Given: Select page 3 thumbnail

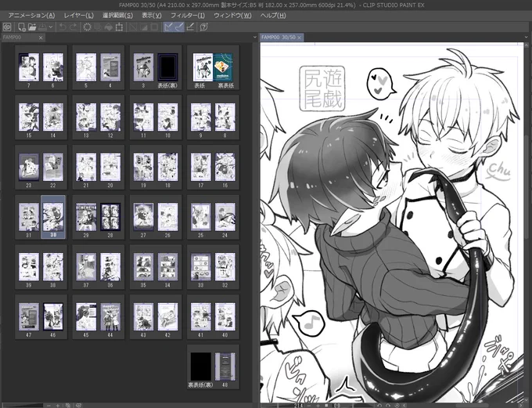Looking at the screenshot, I should [143, 67].
